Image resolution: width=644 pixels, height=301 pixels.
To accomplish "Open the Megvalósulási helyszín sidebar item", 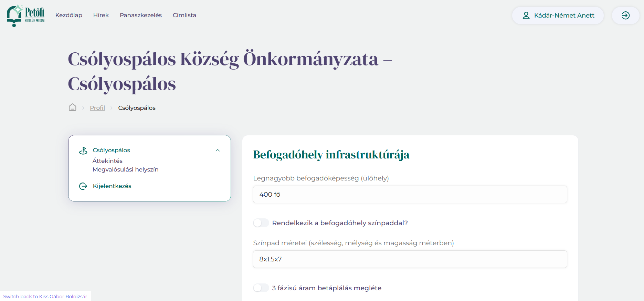I will click(126, 169).
